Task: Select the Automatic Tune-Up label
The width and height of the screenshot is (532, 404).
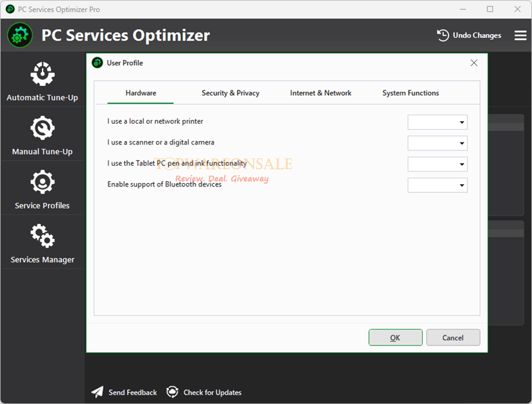Action: 43,98
